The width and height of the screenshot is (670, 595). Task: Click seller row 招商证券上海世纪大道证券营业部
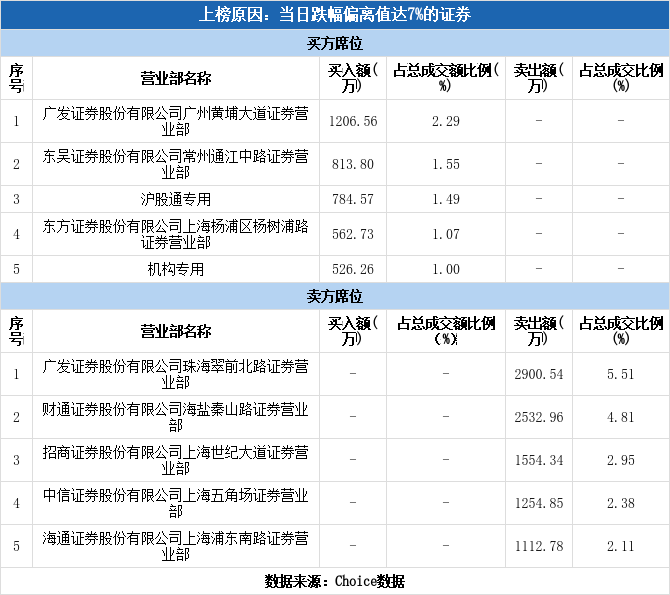(x=176, y=460)
